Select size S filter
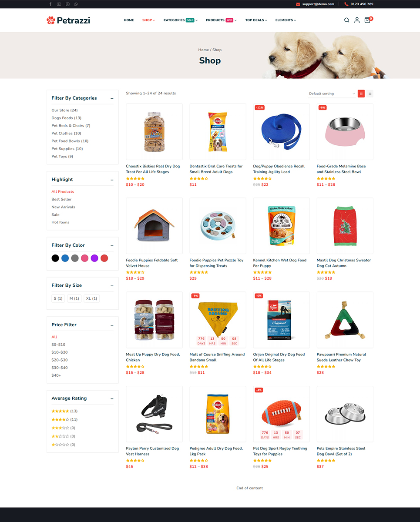The image size is (420, 522). pyautogui.click(x=58, y=298)
